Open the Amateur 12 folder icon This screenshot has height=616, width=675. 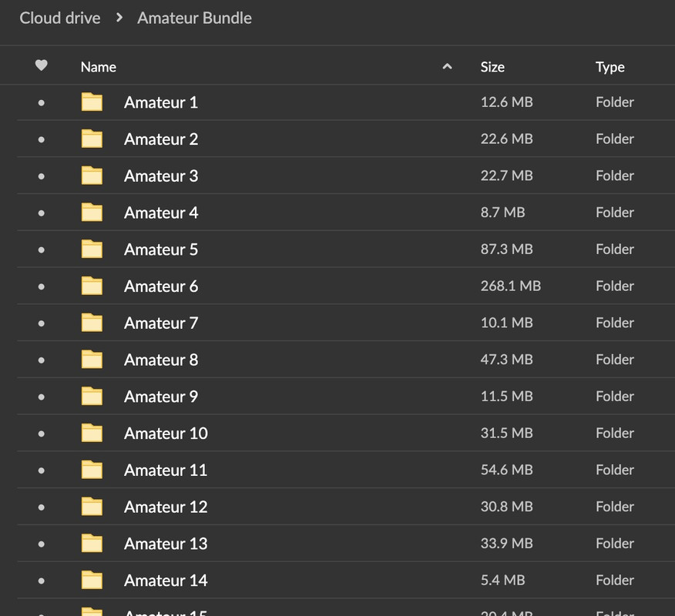[92, 507]
